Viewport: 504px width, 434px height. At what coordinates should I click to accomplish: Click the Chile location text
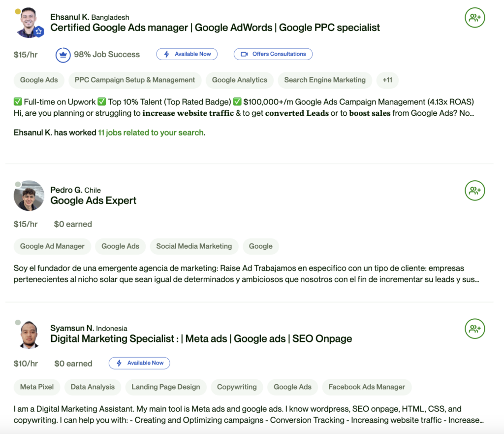click(93, 190)
